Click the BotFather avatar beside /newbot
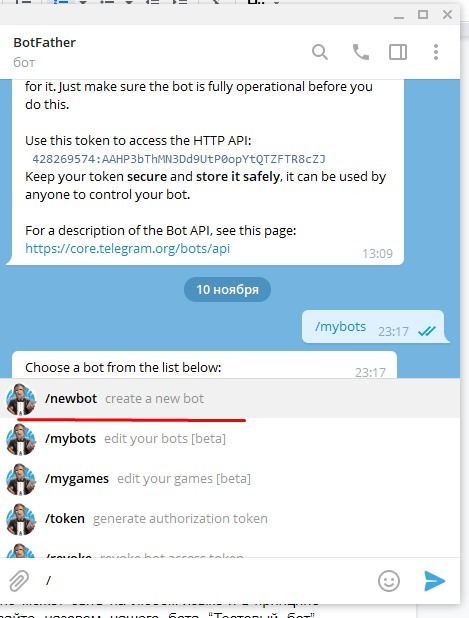 pos(21,399)
